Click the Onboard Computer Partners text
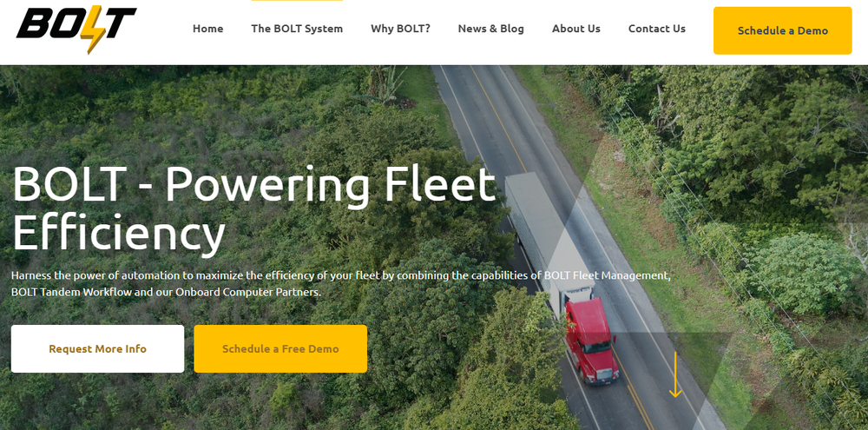The height and width of the screenshot is (430, 868). tap(247, 292)
